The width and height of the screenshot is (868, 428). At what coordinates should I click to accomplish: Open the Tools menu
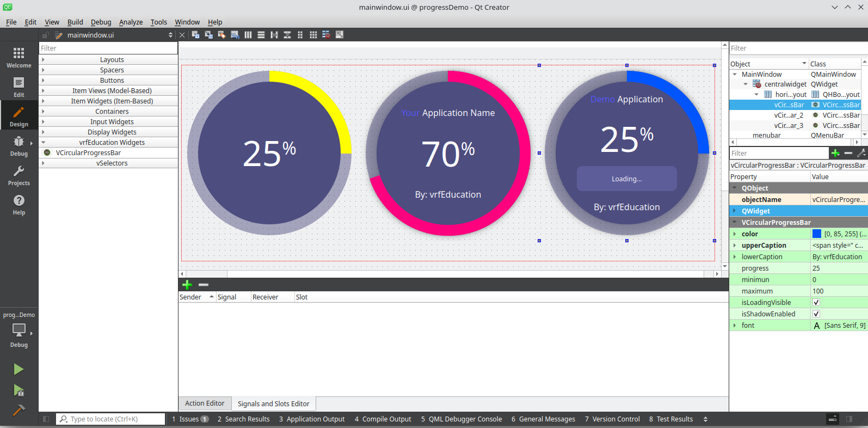159,22
